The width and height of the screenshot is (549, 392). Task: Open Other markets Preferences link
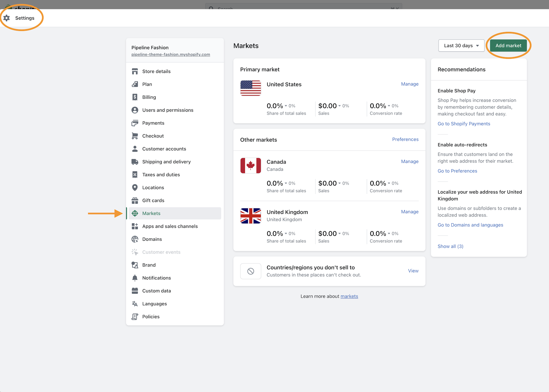(405, 139)
